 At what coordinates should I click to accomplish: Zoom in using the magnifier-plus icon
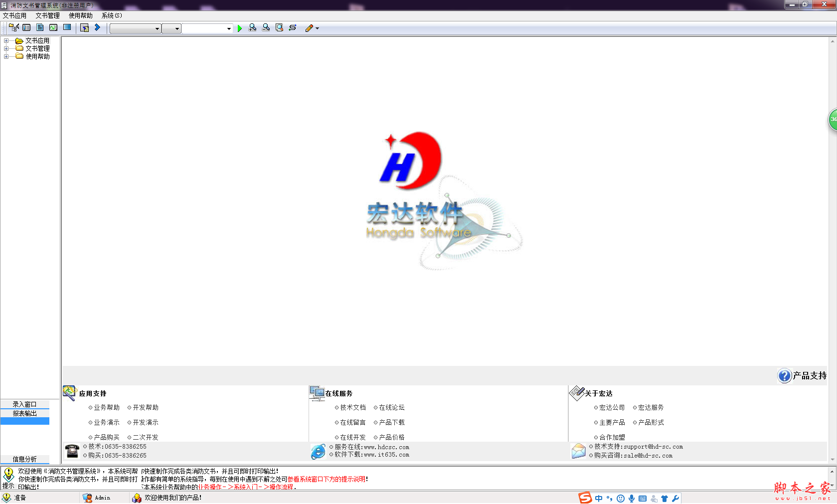tap(253, 27)
